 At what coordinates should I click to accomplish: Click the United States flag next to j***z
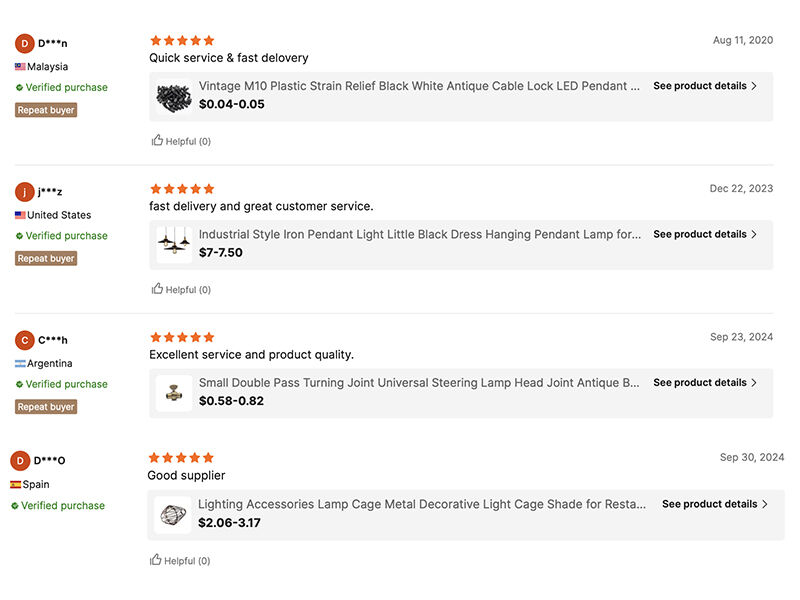point(20,214)
